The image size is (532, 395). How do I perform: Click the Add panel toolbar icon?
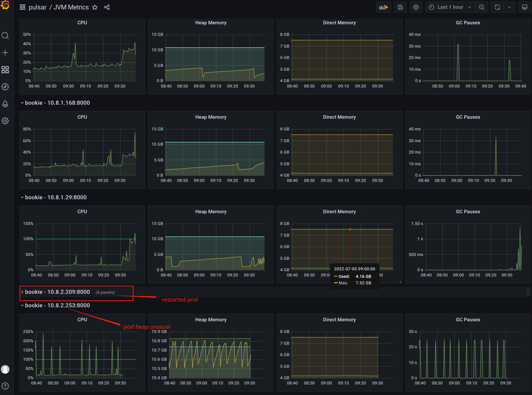[x=383, y=7]
